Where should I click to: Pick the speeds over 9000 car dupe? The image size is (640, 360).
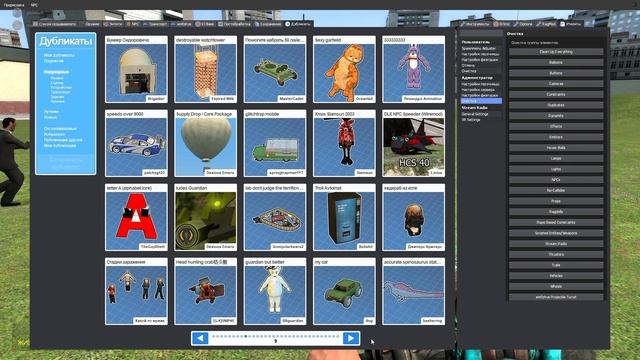tap(136, 143)
